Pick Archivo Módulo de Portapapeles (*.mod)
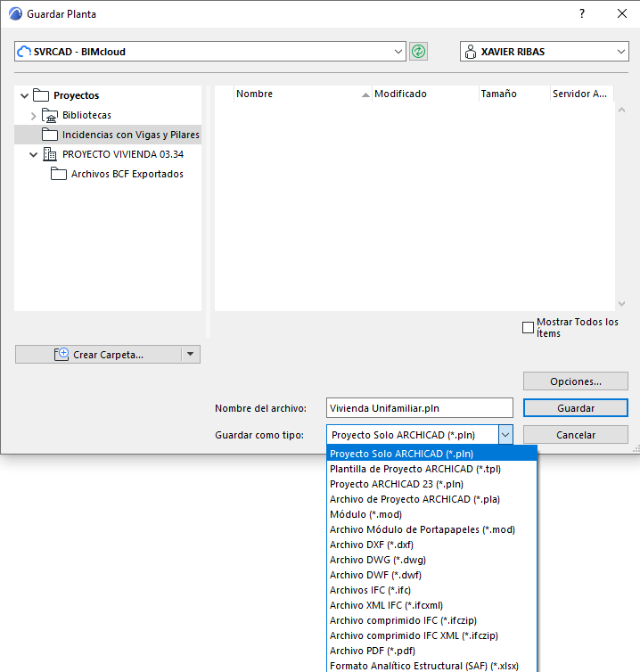Image resolution: width=640 pixels, height=672 pixels. click(431, 529)
